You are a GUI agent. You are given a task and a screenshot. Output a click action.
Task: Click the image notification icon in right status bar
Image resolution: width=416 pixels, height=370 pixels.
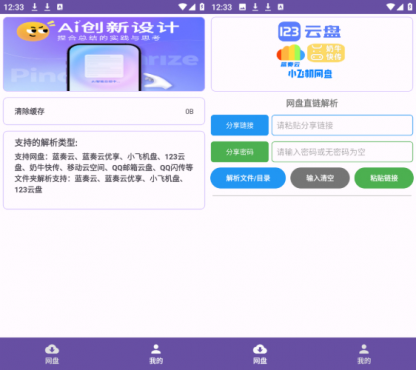tap(242, 7)
